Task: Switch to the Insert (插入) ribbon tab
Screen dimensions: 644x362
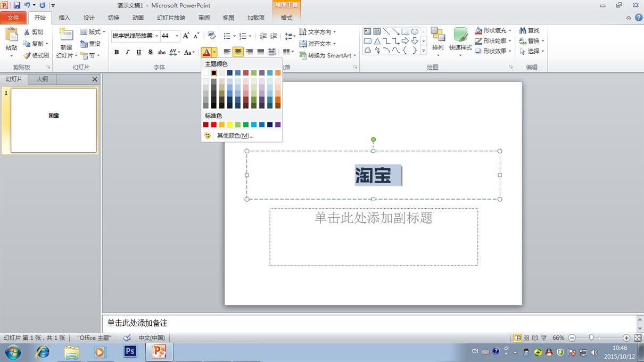Action: coord(64,18)
